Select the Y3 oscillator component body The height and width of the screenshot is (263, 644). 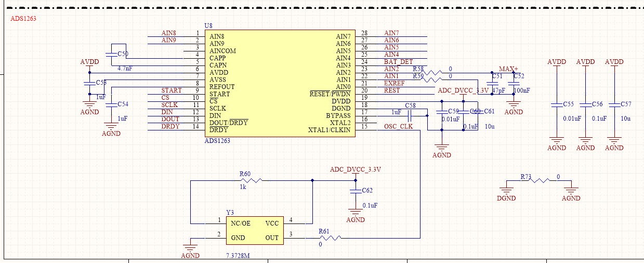pos(254,231)
